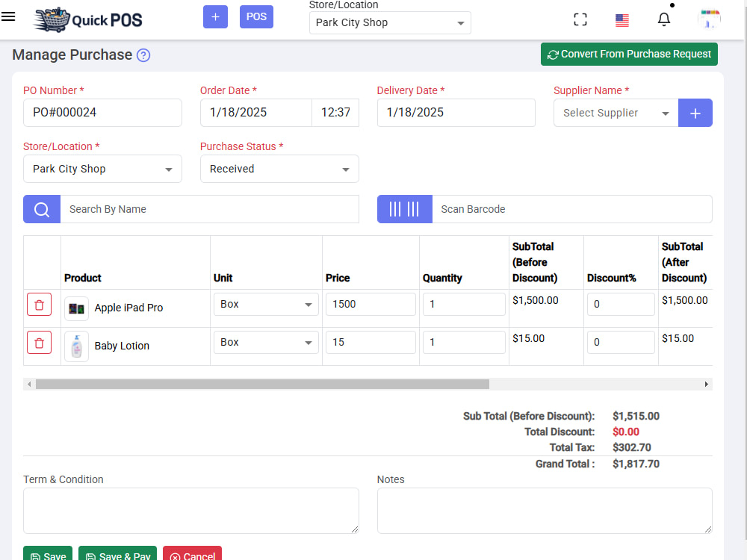
Task: Edit discount percent for Baby Lotion
Action: [621, 343]
